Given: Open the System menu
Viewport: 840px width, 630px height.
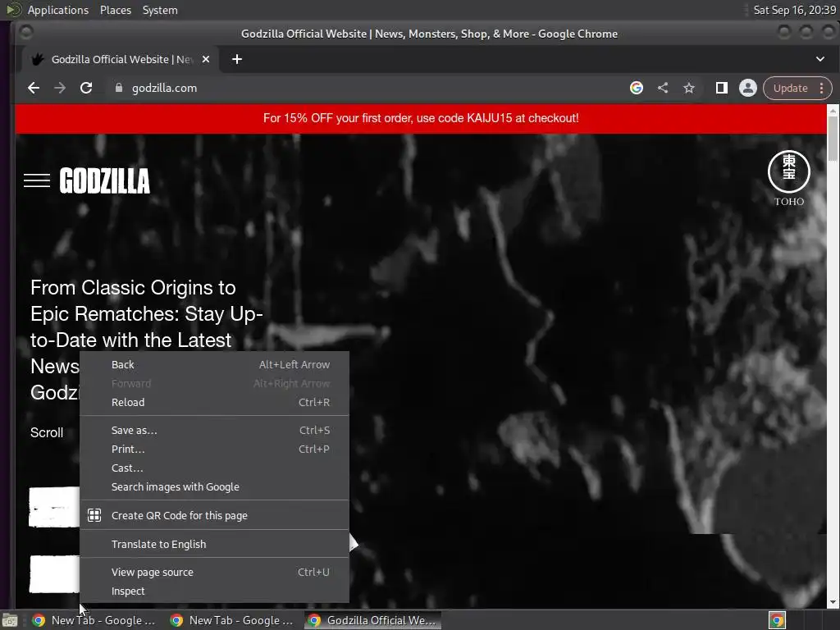Looking at the screenshot, I should click(x=160, y=10).
